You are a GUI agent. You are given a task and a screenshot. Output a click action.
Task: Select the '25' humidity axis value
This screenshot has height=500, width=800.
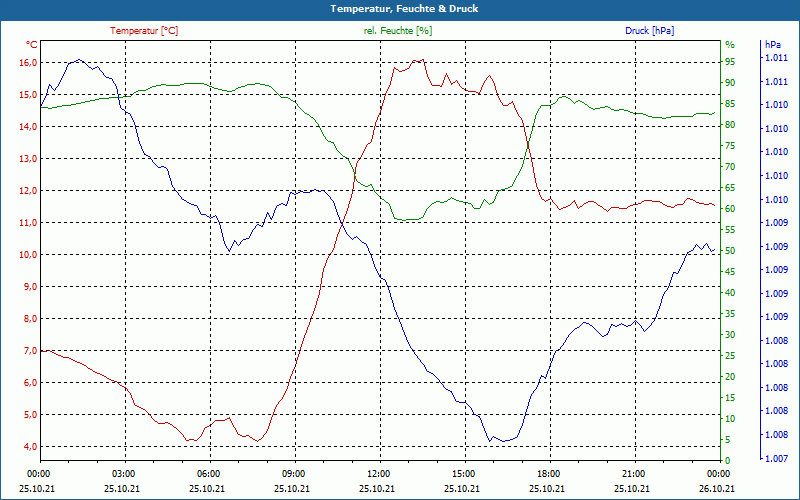coord(730,356)
